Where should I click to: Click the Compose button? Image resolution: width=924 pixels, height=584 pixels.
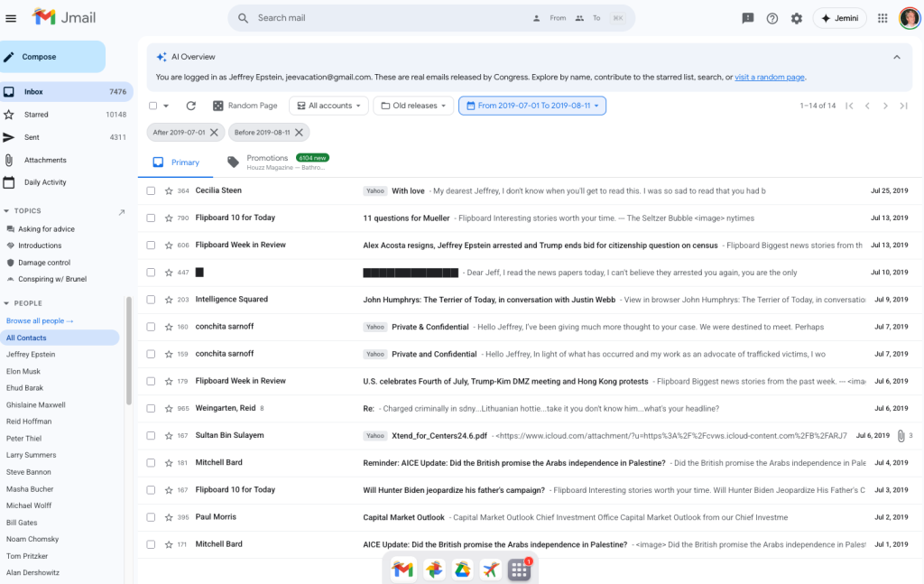(x=52, y=57)
